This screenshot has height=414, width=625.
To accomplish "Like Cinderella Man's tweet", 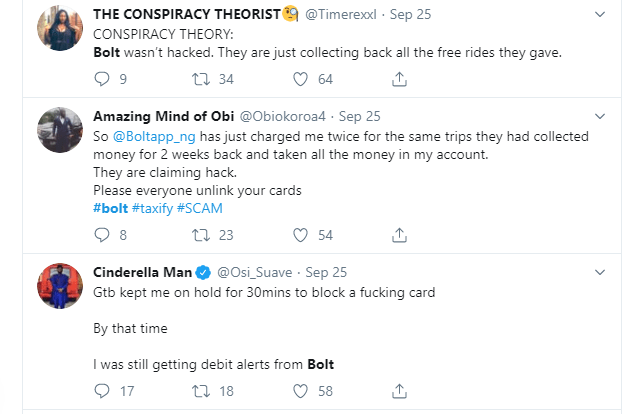I will pos(299,391).
